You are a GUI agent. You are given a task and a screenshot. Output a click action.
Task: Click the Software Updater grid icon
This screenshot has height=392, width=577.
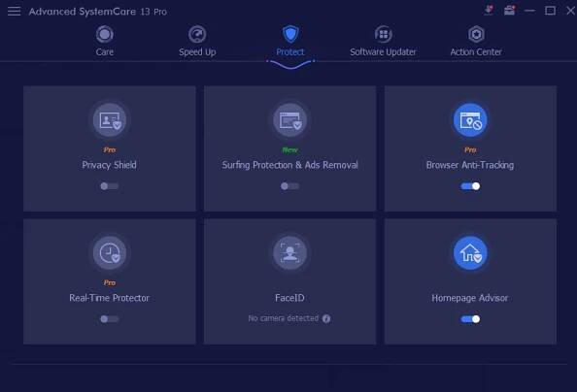383,34
